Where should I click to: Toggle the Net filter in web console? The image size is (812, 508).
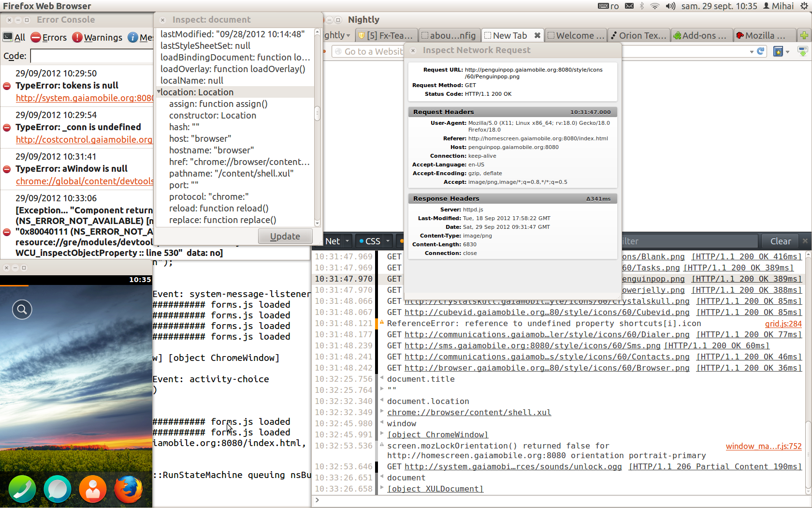pos(333,241)
